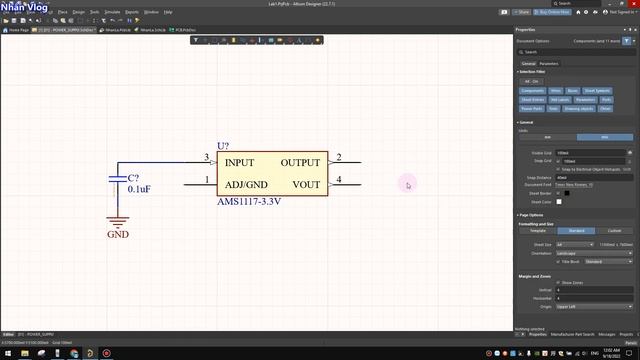Click the Home icon near Not Signed In
Viewport: 640px width, 360px height.
(x=578, y=12)
